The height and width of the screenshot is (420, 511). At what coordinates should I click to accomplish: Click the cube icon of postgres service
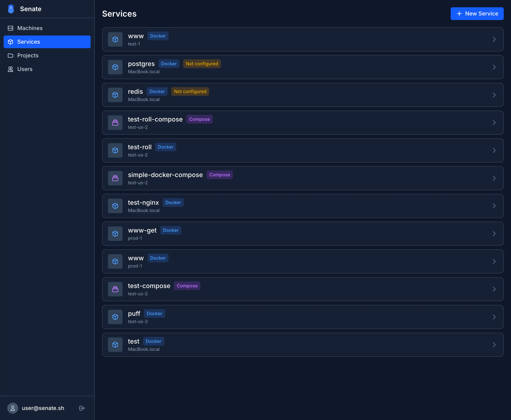tap(115, 67)
